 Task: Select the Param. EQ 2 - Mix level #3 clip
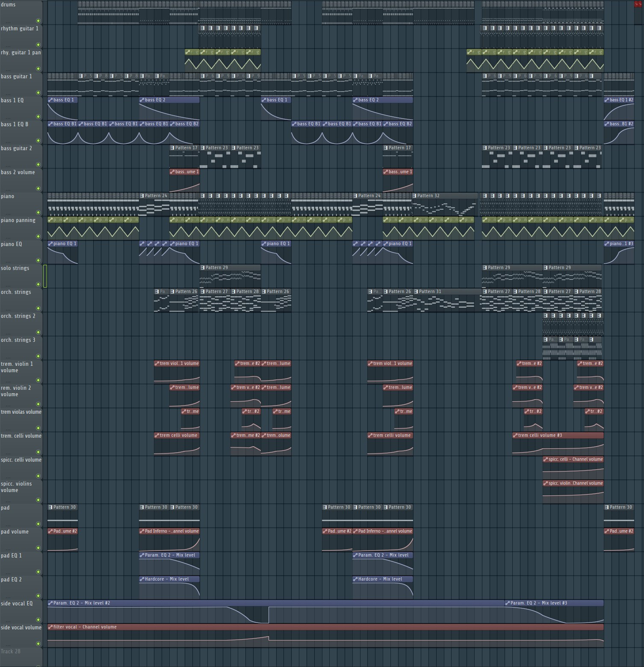(x=554, y=611)
